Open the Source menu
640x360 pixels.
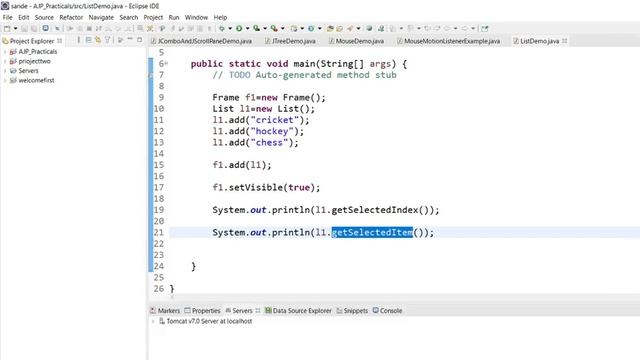(x=44, y=18)
